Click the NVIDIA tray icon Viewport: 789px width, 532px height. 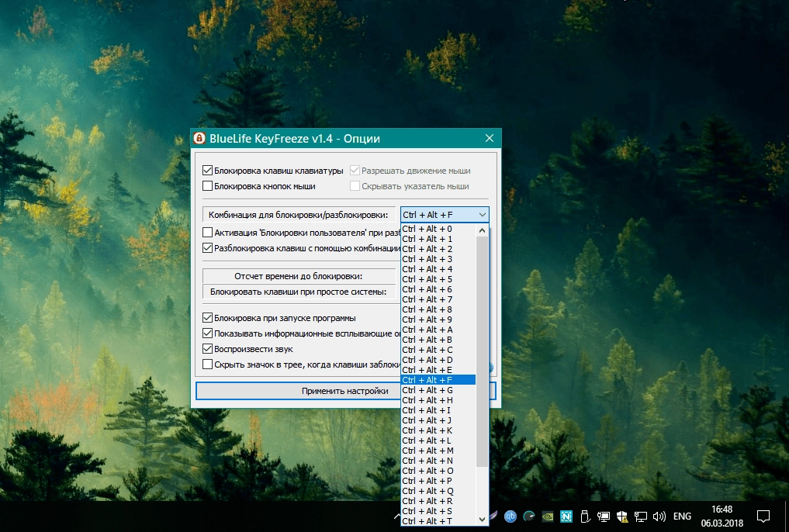pyautogui.click(x=548, y=516)
